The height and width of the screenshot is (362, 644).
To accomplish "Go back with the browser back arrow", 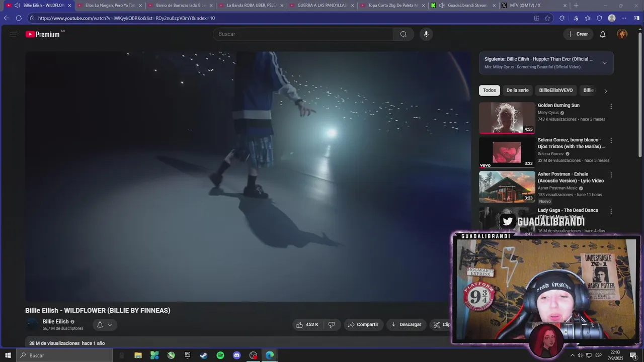I will click(7, 18).
